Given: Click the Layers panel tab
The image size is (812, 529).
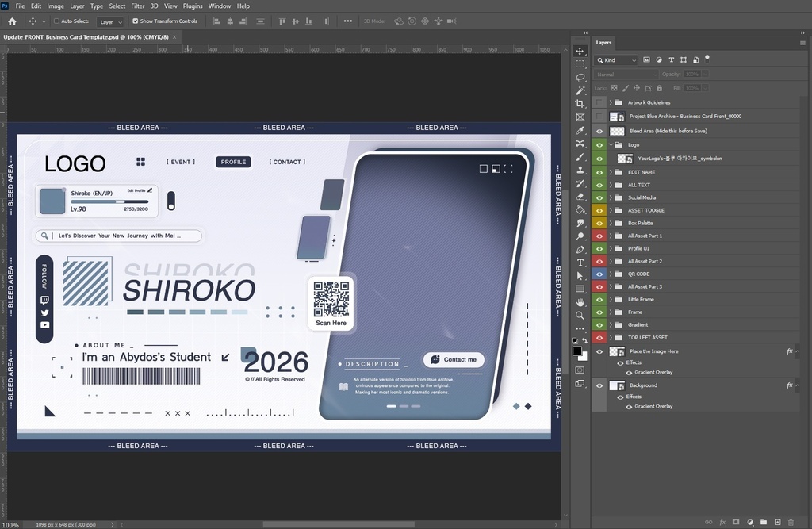Looking at the screenshot, I should click(603, 43).
